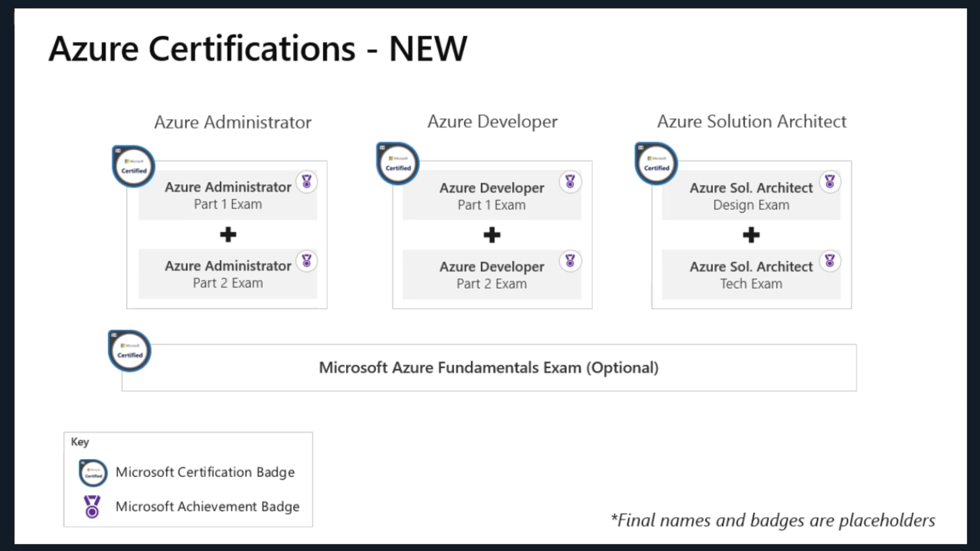This screenshot has width=980, height=551.
Task: Click plus sign between Azure Sol. Architect exams
Action: tap(751, 235)
